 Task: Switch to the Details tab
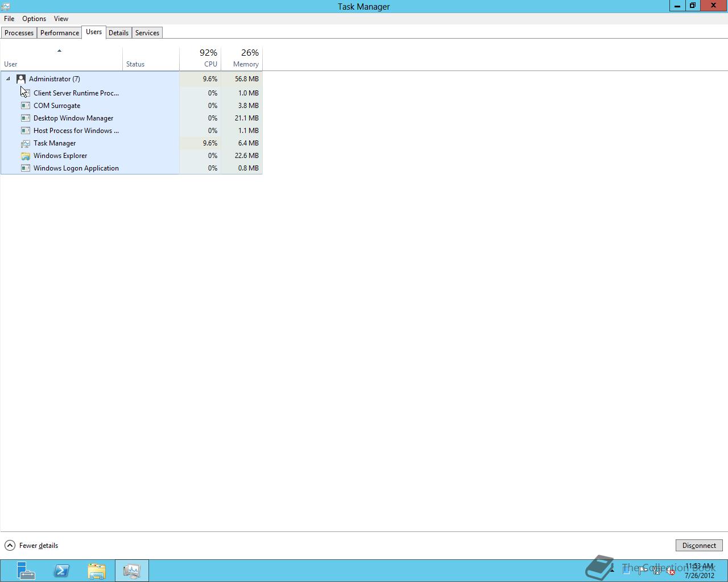pos(118,33)
